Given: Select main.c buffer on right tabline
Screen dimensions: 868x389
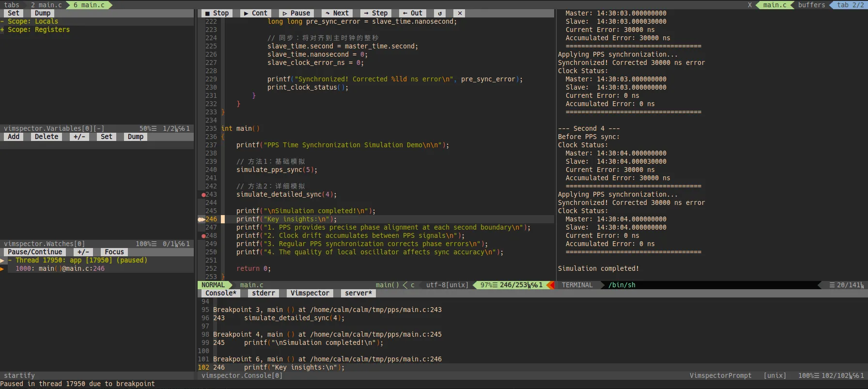Looking at the screenshot, I should [775, 5].
